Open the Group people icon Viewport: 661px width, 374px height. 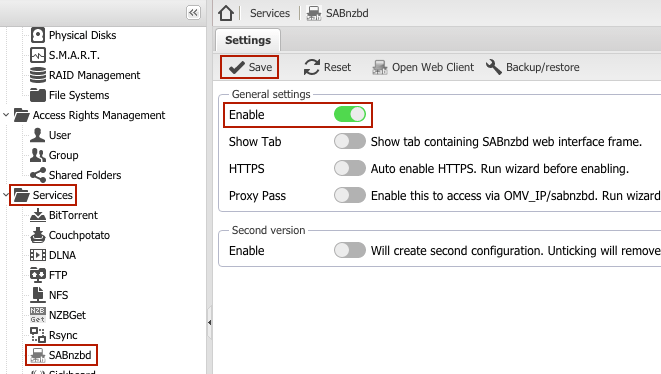click(38, 155)
